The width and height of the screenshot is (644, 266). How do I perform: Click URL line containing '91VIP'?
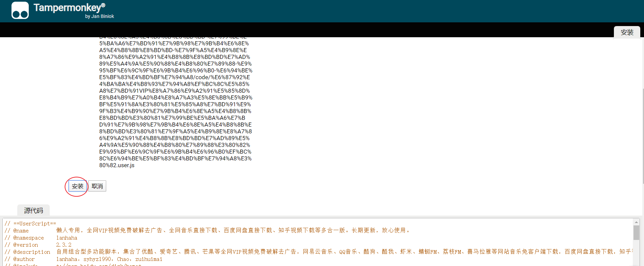click(x=175, y=91)
